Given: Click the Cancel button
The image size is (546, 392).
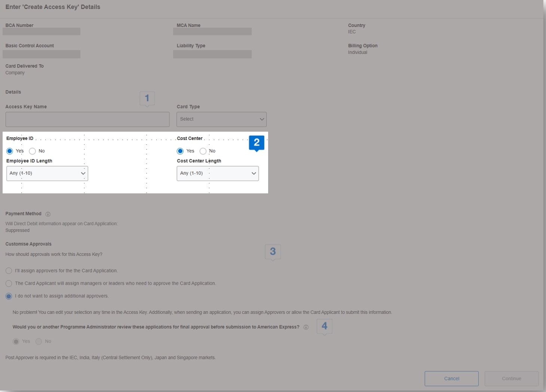Looking at the screenshot, I should click(x=451, y=379).
